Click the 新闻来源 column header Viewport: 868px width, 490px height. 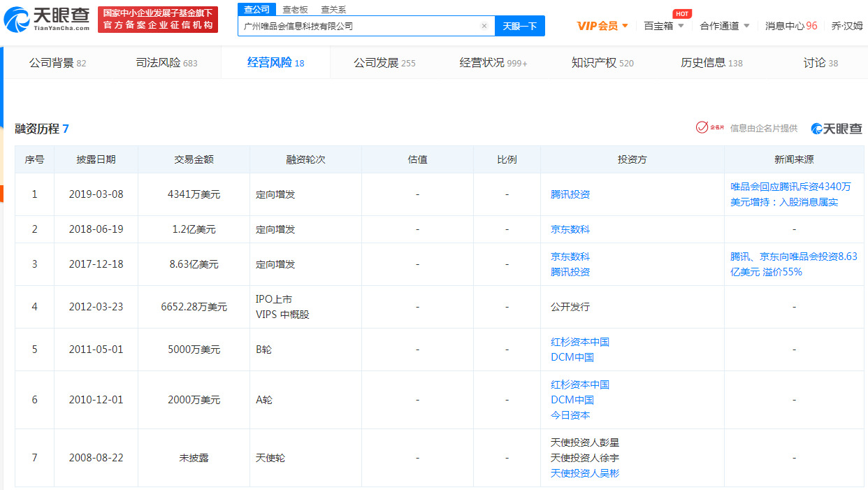click(794, 159)
